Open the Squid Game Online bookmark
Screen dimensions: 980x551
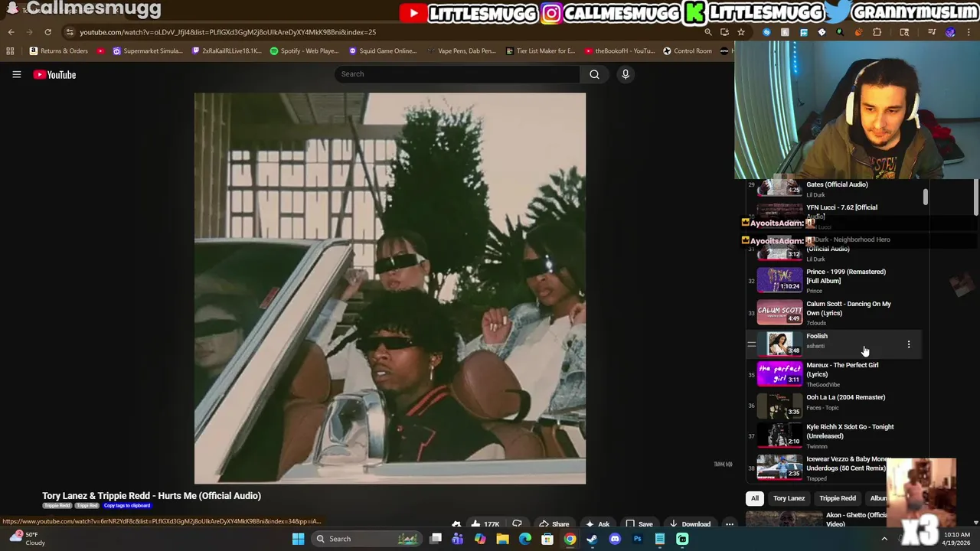pyautogui.click(x=382, y=51)
